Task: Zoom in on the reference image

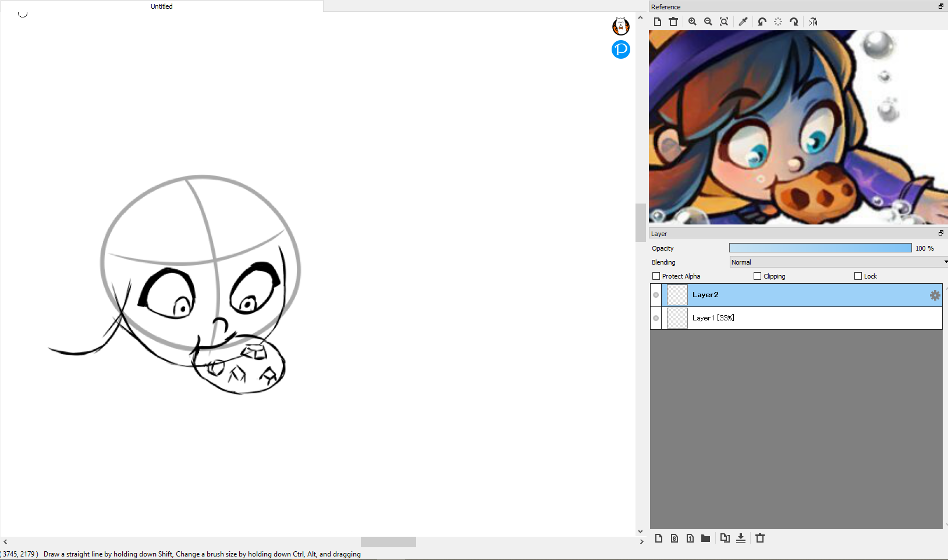Action: 693,22
